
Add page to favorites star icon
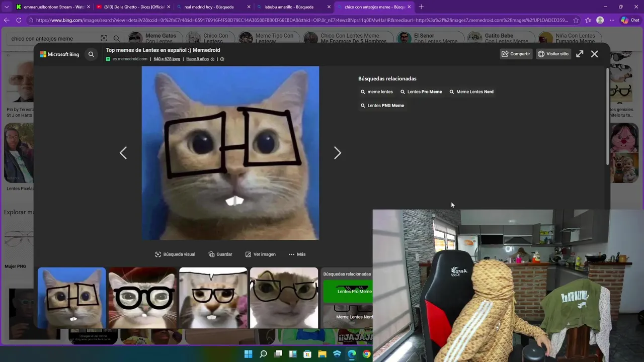[x=577, y=20]
